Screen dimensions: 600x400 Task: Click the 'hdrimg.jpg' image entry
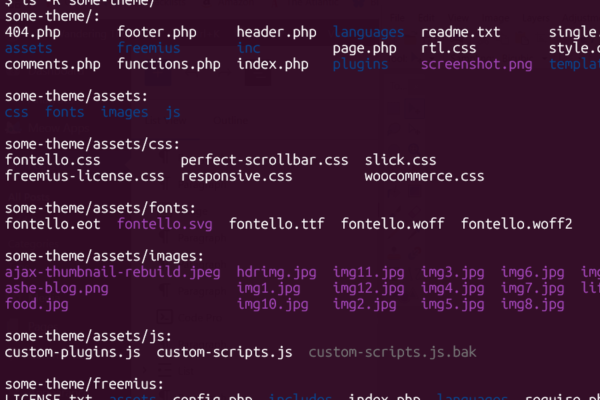tap(276, 273)
